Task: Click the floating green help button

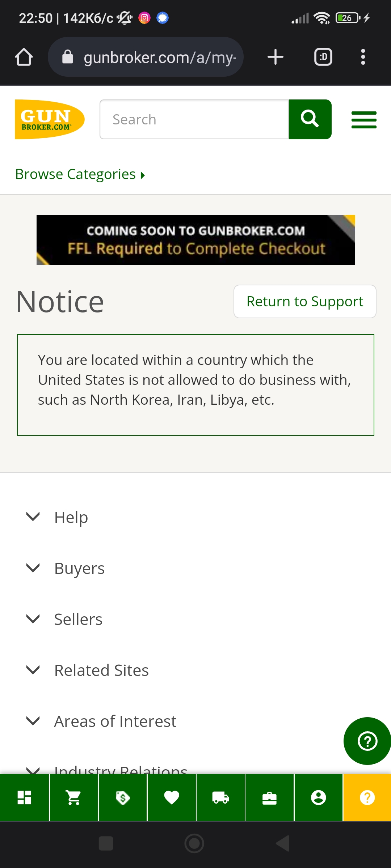Action: [367, 741]
